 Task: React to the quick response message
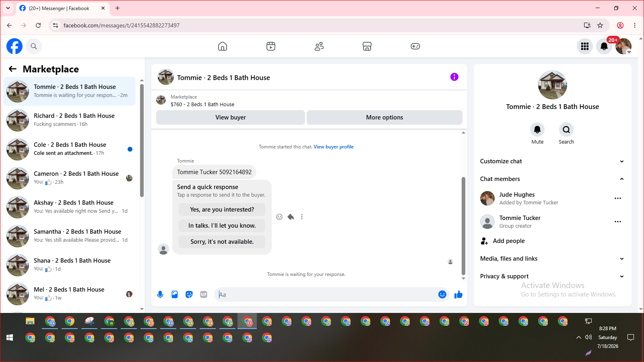(x=279, y=217)
